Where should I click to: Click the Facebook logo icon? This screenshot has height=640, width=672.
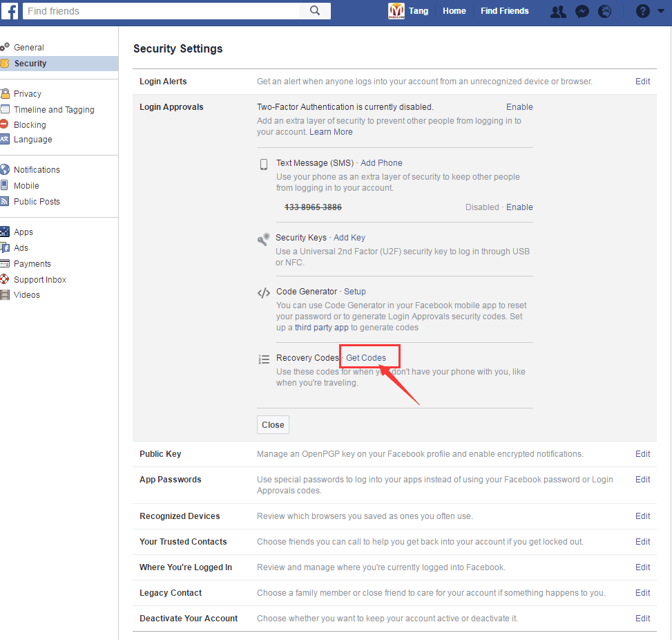[x=9, y=11]
